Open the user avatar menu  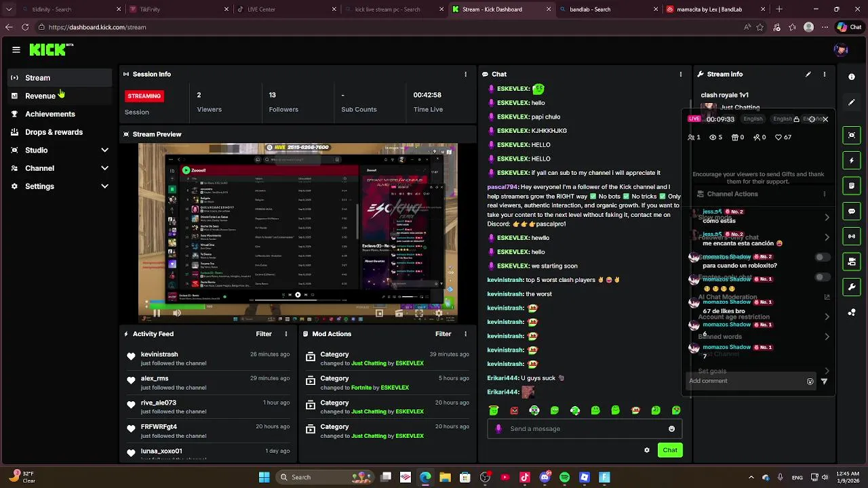click(x=841, y=49)
